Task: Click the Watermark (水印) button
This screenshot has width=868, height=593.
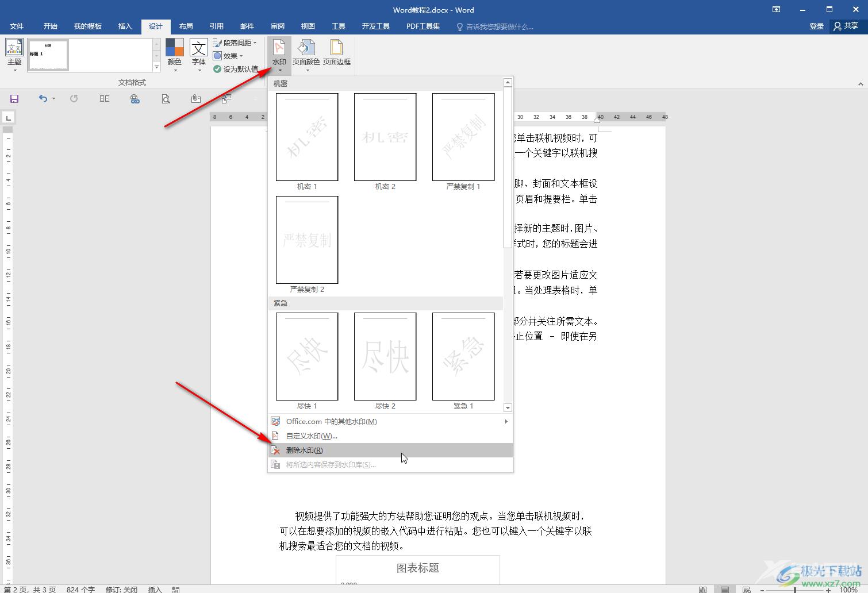Action: (279, 55)
